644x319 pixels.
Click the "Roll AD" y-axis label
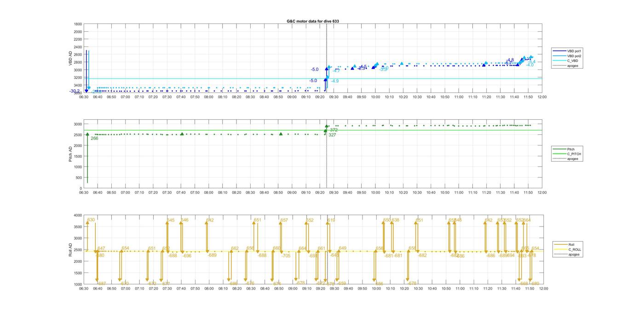(x=71, y=249)
